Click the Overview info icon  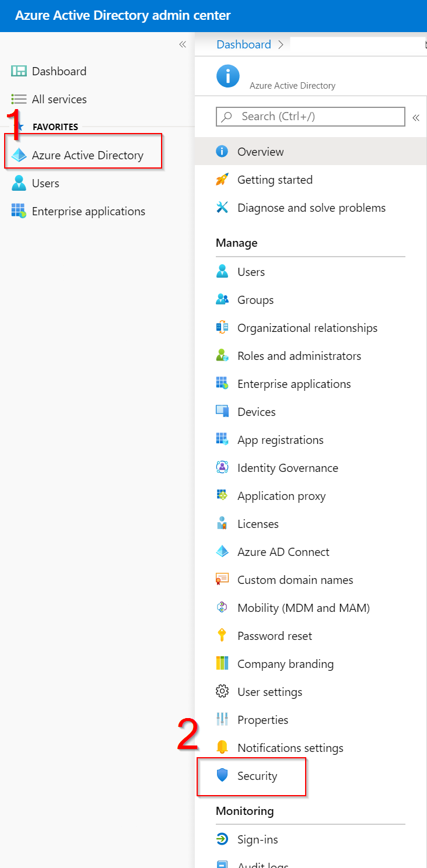click(x=222, y=152)
